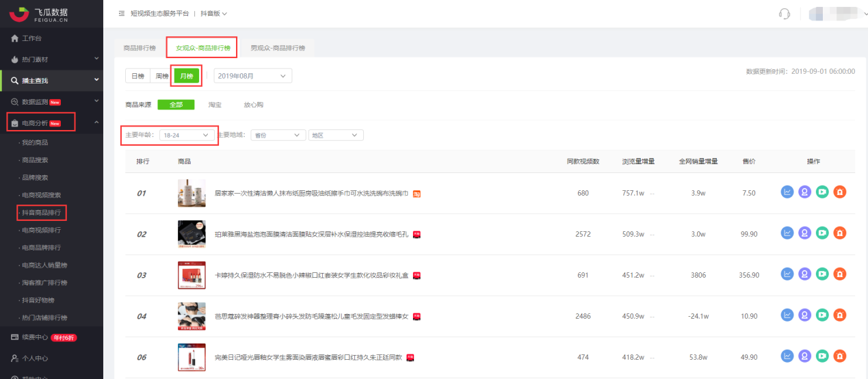Open the 省份 province dropdown

[278, 135]
